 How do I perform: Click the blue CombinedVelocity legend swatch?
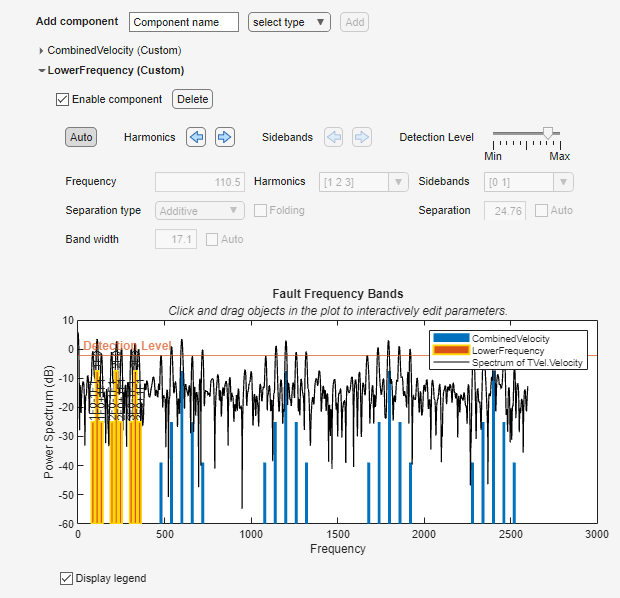(x=450, y=339)
